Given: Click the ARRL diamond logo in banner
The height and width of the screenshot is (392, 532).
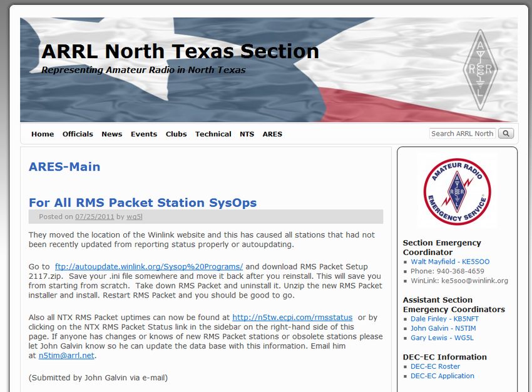Looking at the screenshot, I should tap(480, 70).
